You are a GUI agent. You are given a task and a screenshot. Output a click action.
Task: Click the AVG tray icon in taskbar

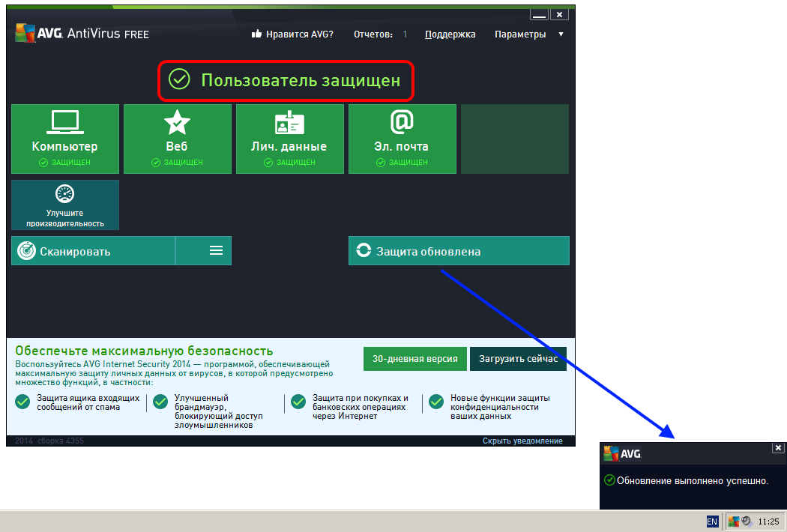(x=733, y=522)
